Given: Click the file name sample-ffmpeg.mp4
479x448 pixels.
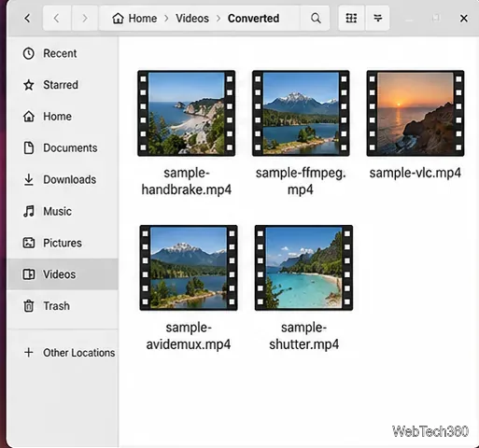Looking at the screenshot, I should point(301,181).
